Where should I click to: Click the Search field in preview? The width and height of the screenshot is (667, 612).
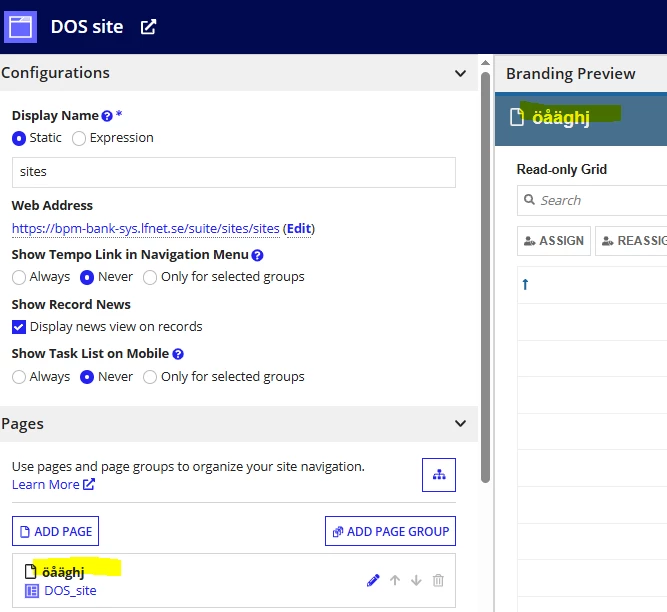click(592, 200)
